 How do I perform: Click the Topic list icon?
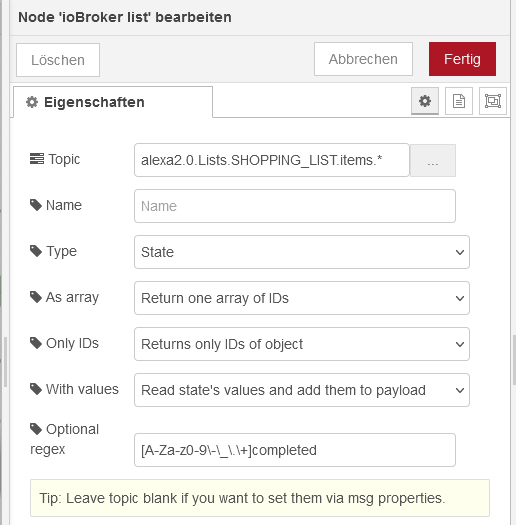click(x=36, y=159)
